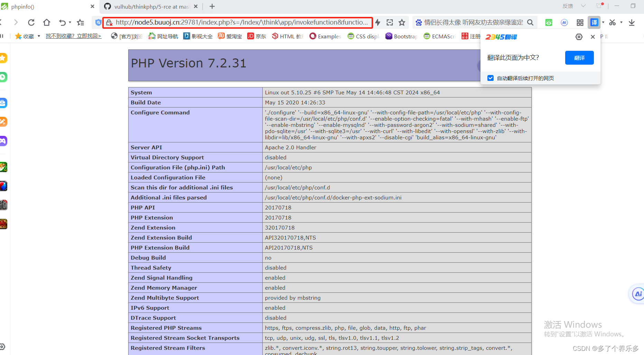Open the 网址导航 bookmark
The height and width of the screenshot is (355, 644).
(163, 36)
